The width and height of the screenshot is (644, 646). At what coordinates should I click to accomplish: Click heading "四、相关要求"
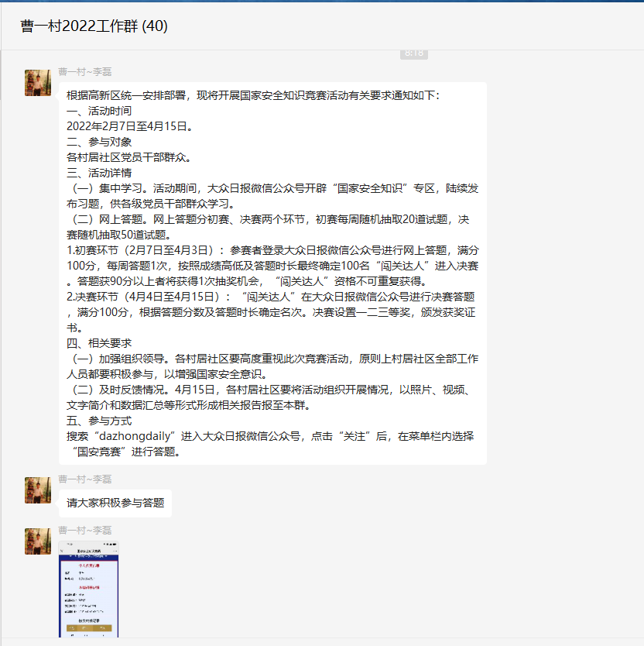(99, 343)
